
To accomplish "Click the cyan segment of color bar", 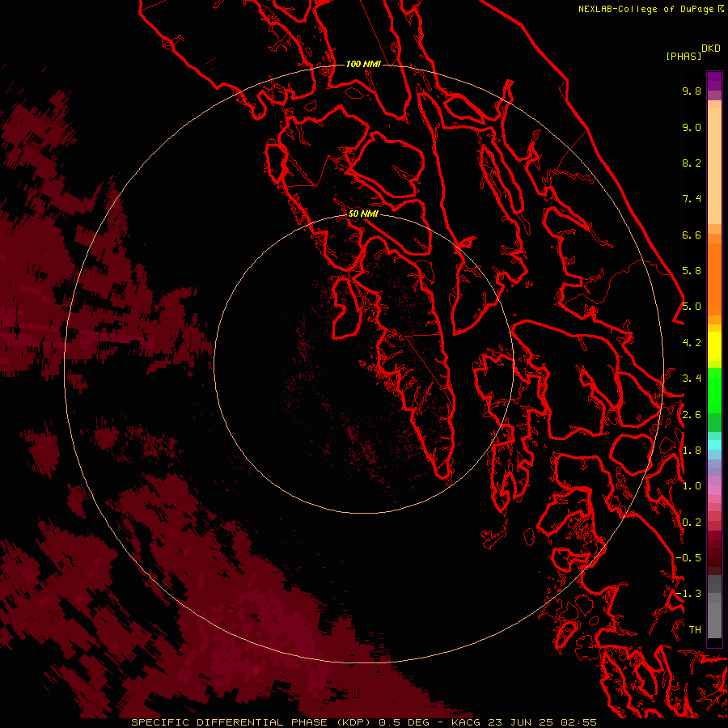I will [714, 445].
